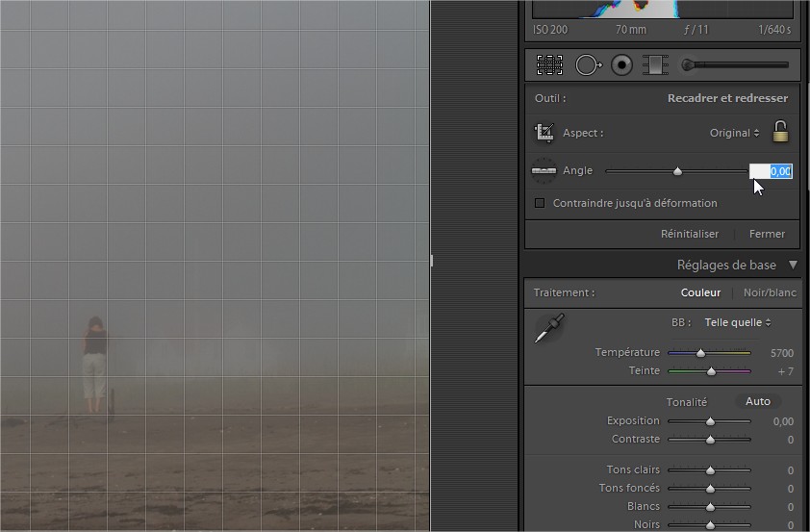Click the Réinitialiser button
The height and width of the screenshot is (532, 810).
pyautogui.click(x=689, y=234)
